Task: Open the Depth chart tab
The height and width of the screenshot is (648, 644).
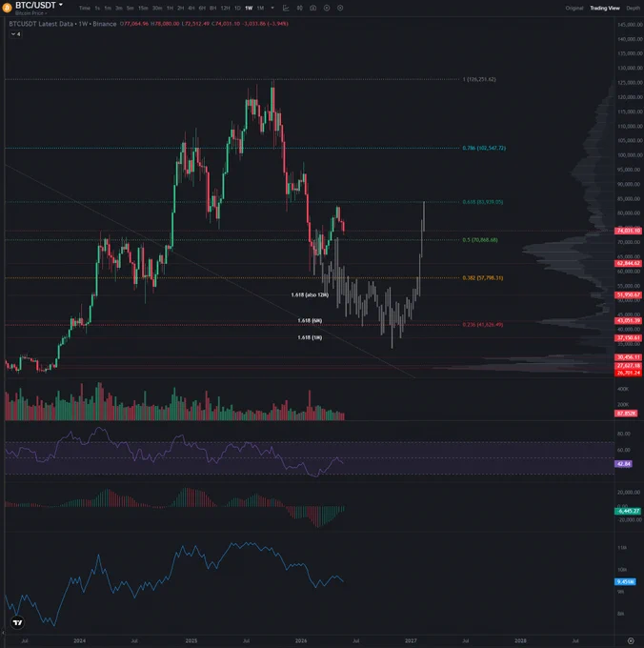Action: (x=633, y=8)
